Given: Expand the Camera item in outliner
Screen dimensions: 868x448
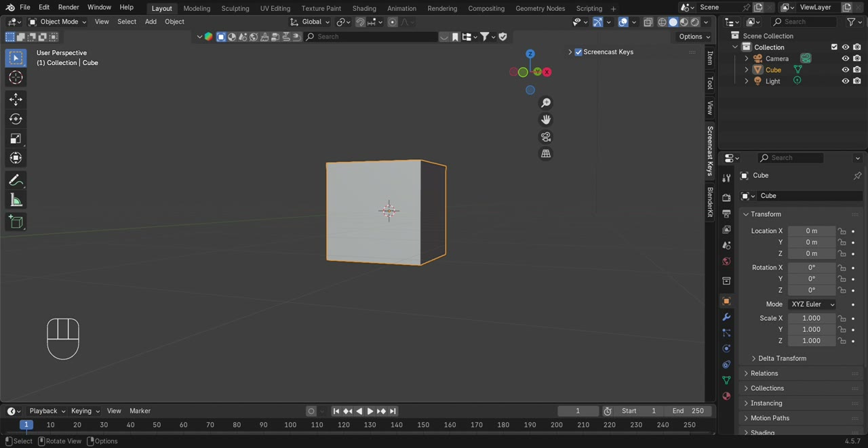Looking at the screenshot, I should [747, 59].
